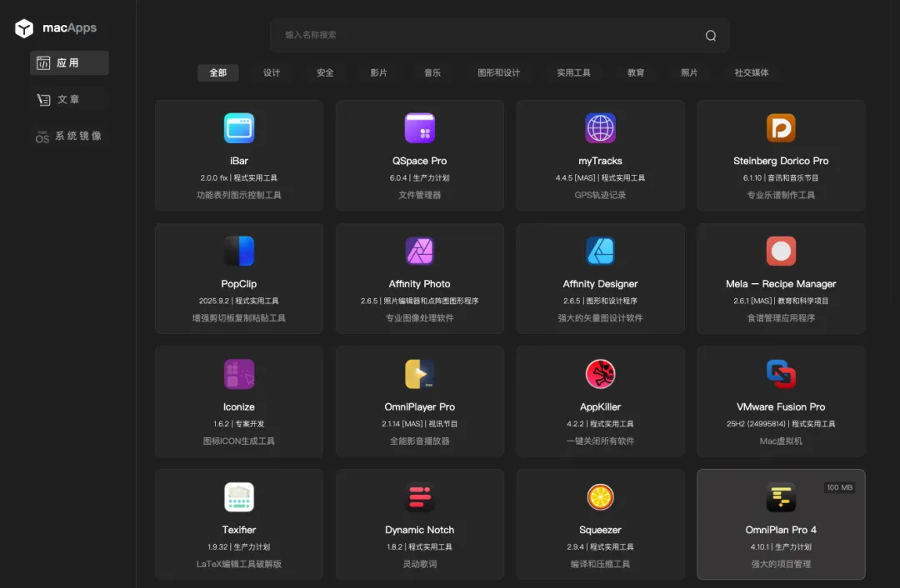Open the Dynamic Notch icon
Viewport: 900px width, 588px height.
click(419, 496)
